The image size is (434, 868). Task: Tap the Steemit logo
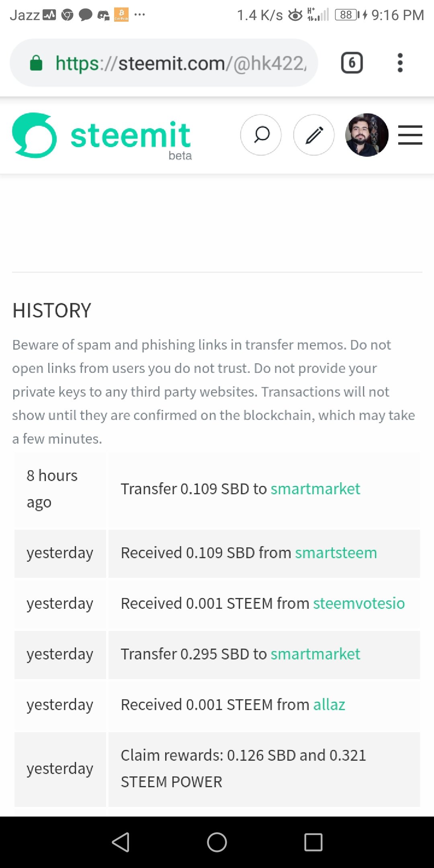coord(102,136)
